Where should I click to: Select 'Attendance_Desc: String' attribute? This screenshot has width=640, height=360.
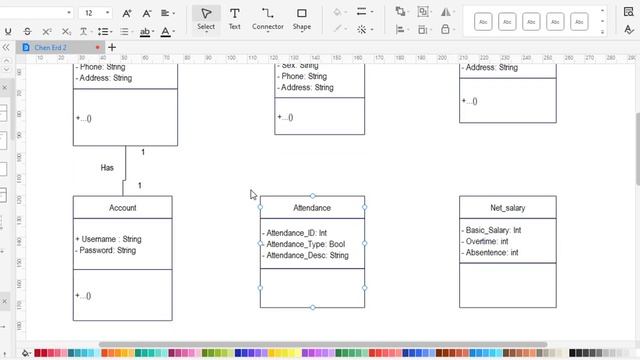click(306, 256)
